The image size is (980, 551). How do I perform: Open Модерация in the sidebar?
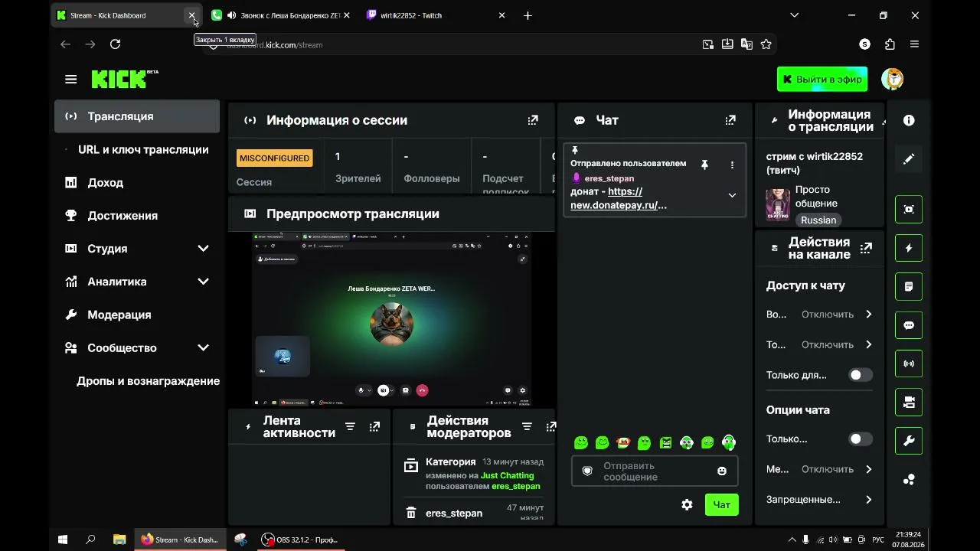click(119, 315)
